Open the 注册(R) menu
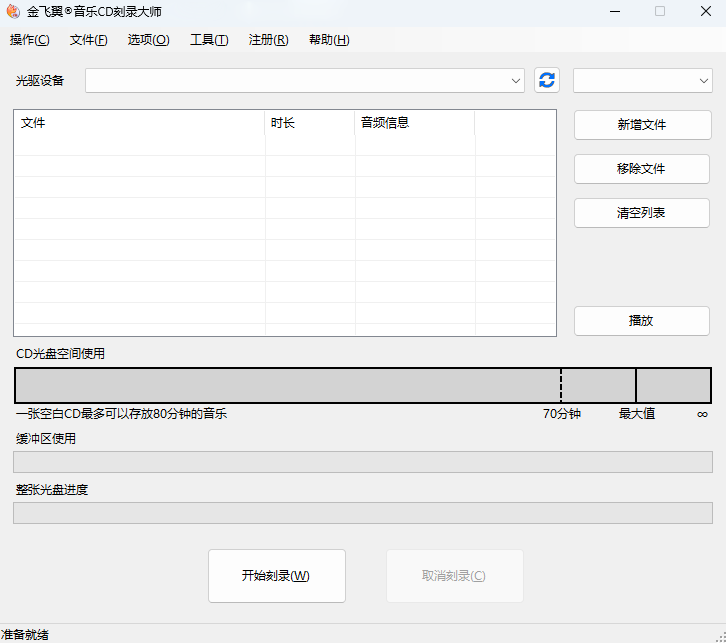The height and width of the screenshot is (643, 726). (268, 40)
